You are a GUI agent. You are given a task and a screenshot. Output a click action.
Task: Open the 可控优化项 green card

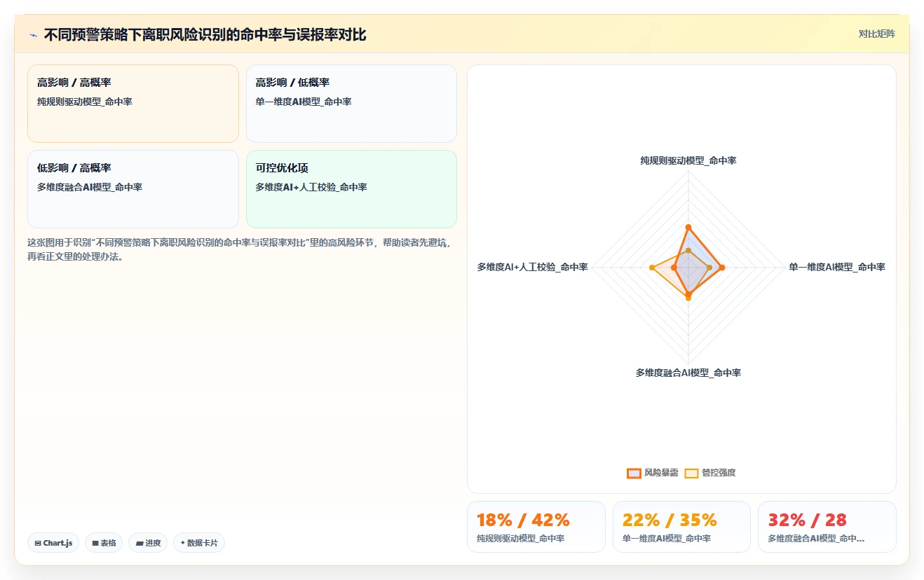(351, 189)
